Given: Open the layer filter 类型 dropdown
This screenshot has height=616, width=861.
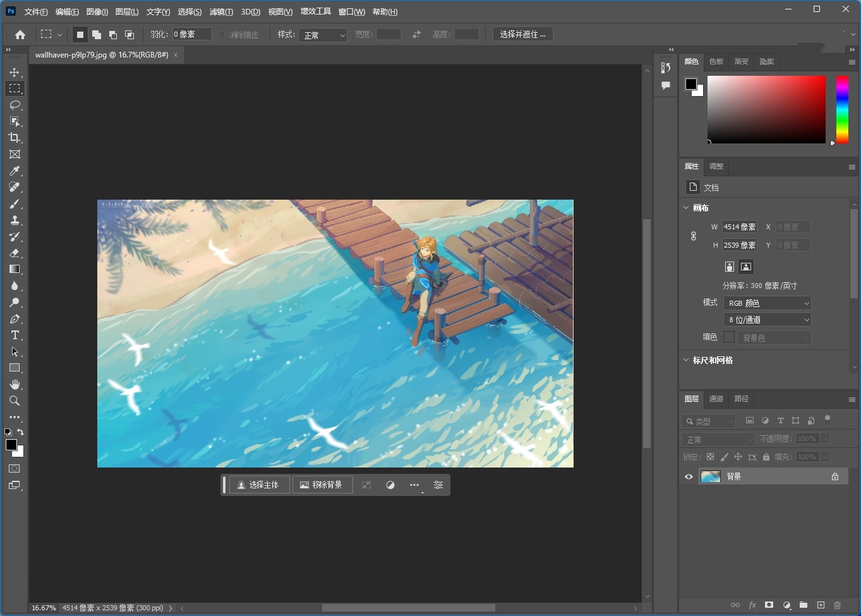Looking at the screenshot, I should pyautogui.click(x=709, y=421).
